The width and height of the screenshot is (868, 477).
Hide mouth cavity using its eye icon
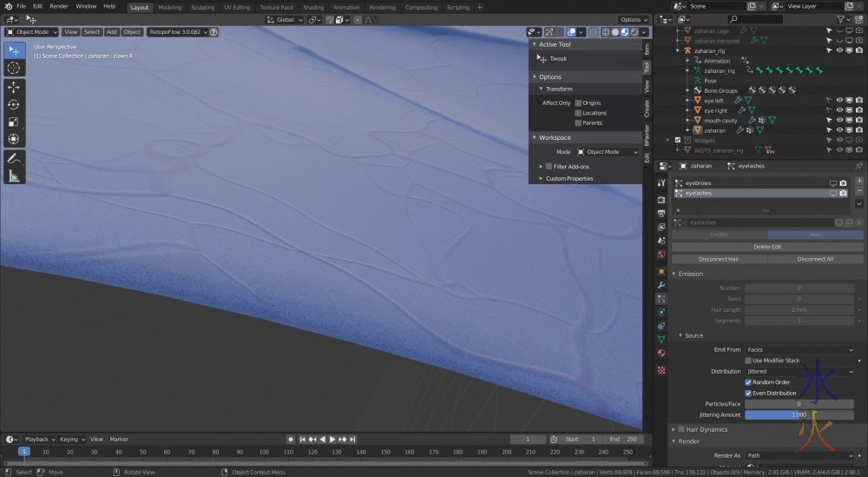(x=838, y=120)
